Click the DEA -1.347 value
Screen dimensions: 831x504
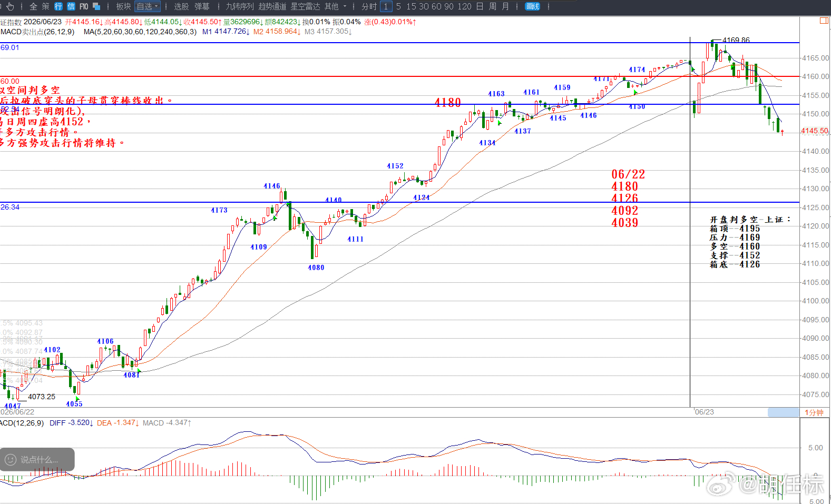click(118, 423)
